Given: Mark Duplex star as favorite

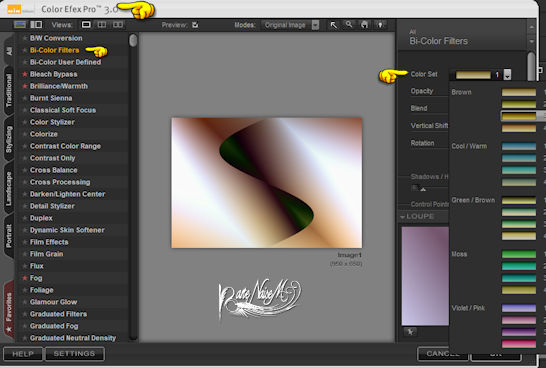Looking at the screenshot, I should tap(25, 218).
